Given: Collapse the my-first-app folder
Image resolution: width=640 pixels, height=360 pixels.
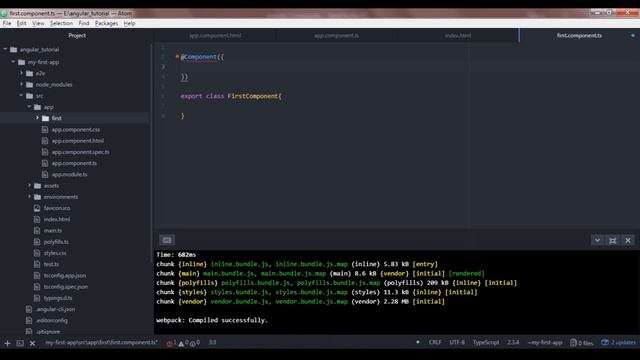Looking at the screenshot, I should pos(13,62).
